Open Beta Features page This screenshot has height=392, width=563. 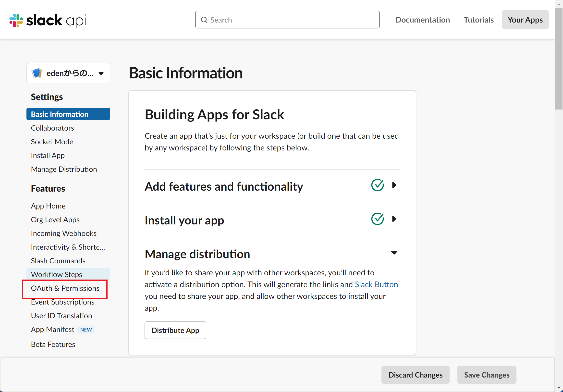[x=53, y=344]
